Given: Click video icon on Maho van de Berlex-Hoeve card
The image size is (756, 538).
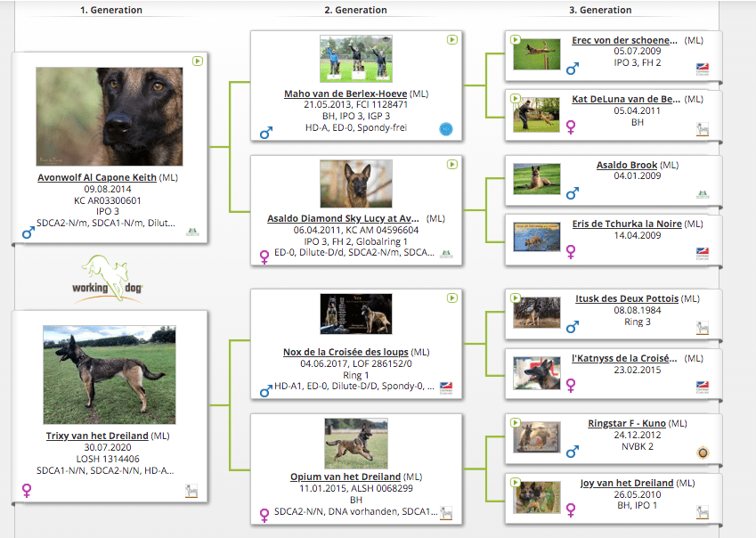Looking at the screenshot, I should click(452, 40).
